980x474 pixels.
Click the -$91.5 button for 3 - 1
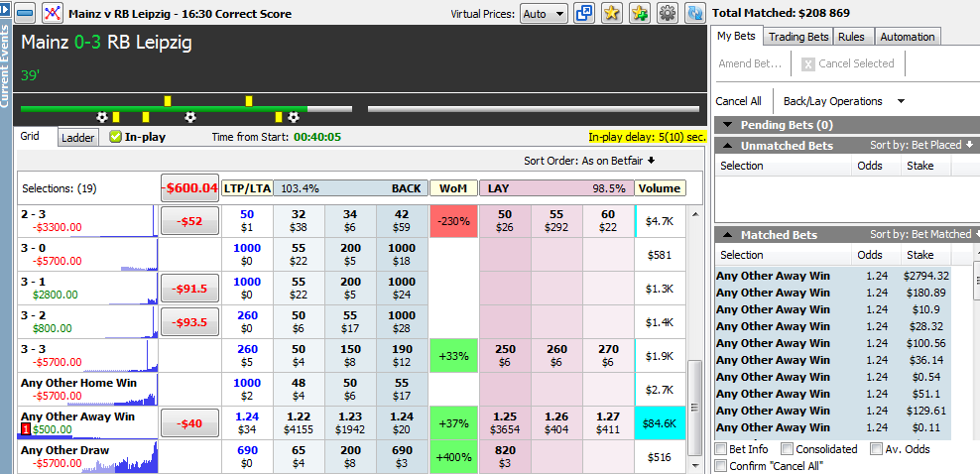tap(190, 289)
